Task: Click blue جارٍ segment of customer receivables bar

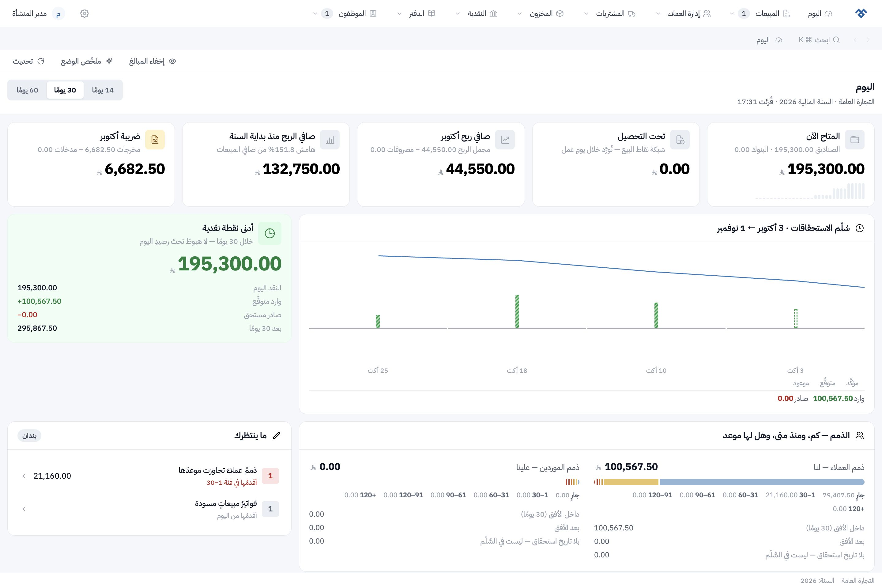Action: [x=762, y=482]
